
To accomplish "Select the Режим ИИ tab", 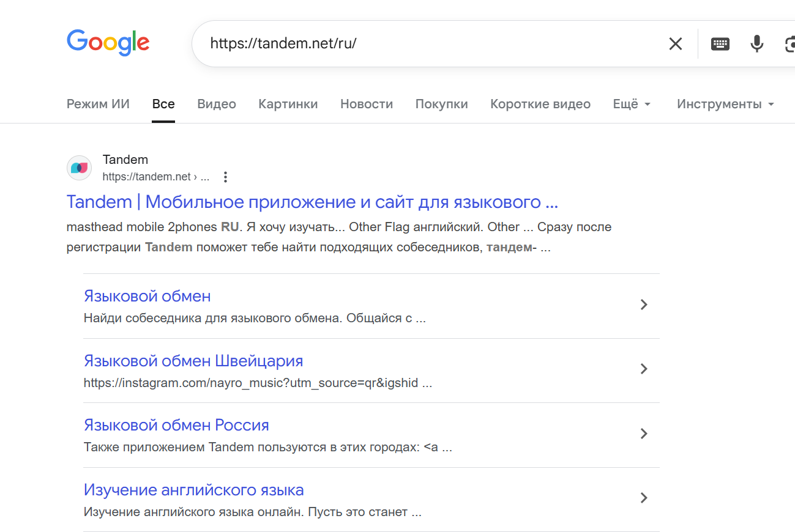I will [x=98, y=104].
